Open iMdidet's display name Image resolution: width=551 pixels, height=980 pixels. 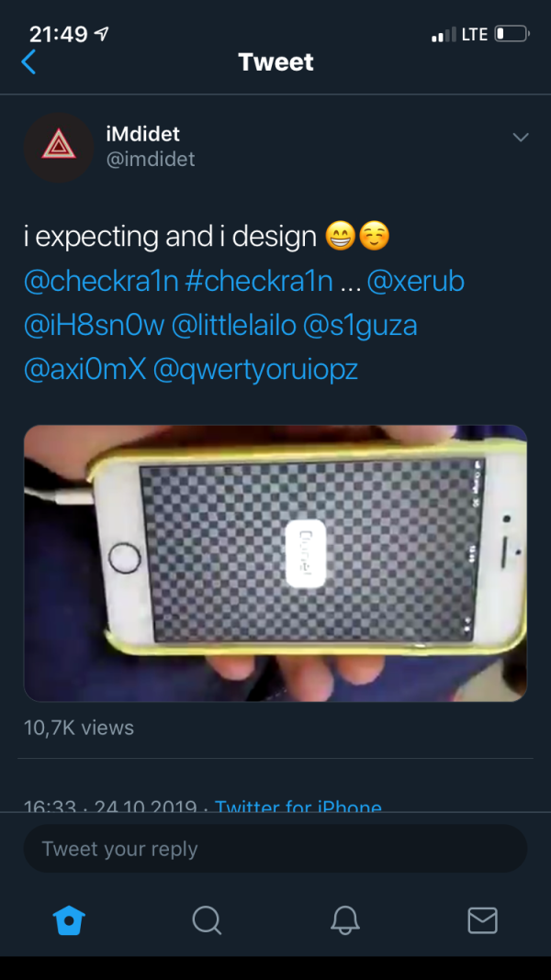(142, 135)
